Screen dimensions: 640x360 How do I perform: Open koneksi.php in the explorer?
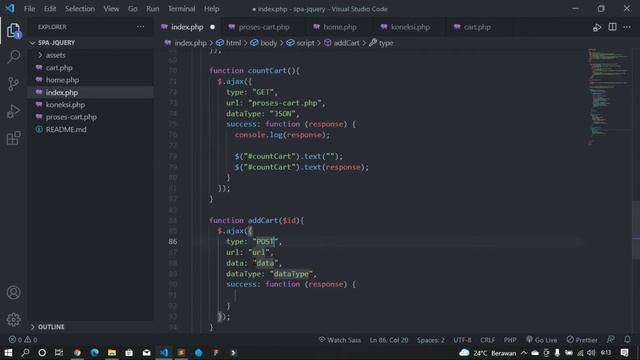click(65, 105)
